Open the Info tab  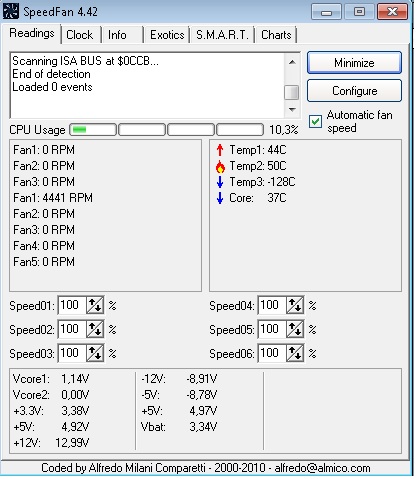(x=117, y=35)
